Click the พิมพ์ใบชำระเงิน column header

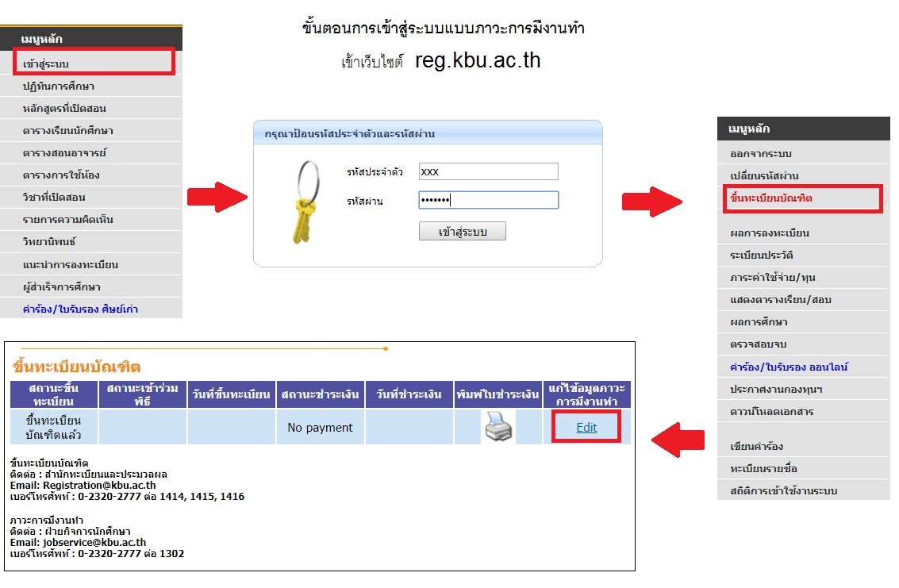click(498, 394)
